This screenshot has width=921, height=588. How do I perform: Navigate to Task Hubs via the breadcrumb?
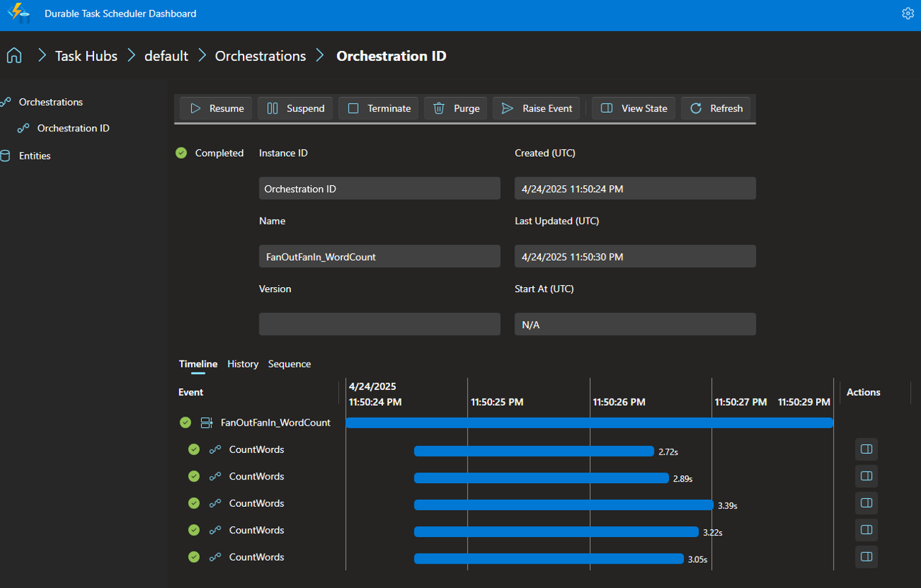click(x=85, y=55)
